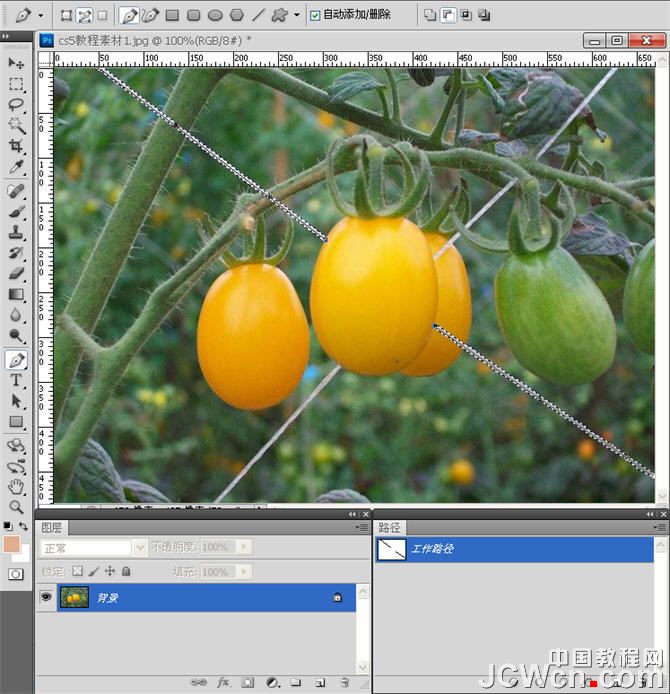Open Pen tool preset picker dropdown
670x694 pixels.
point(41,15)
